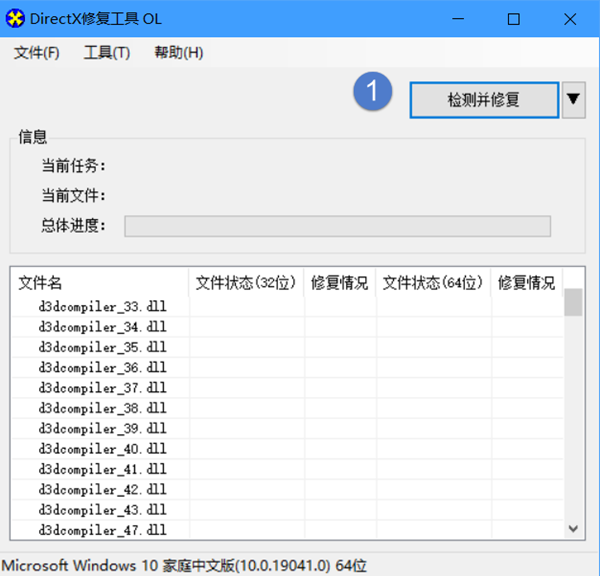The width and height of the screenshot is (600, 576).
Task: Select the first 修复情况 column header
Action: pyautogui.click(x=340, y=283)
